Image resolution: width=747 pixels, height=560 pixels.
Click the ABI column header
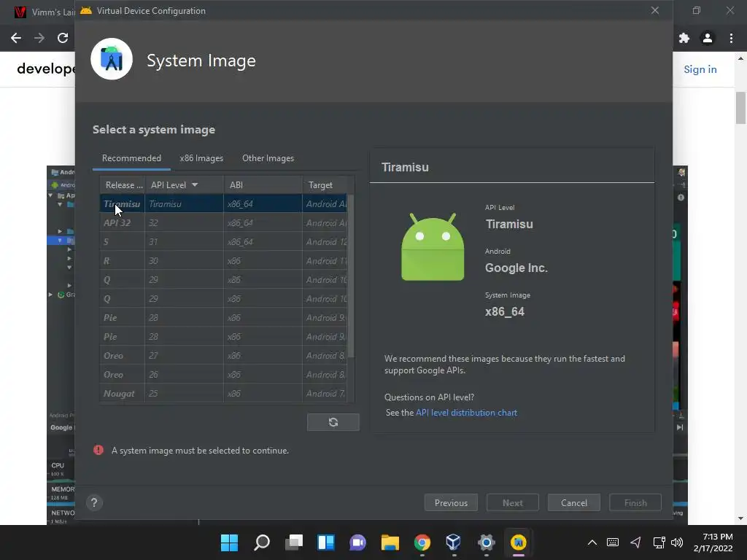(263, 184)
